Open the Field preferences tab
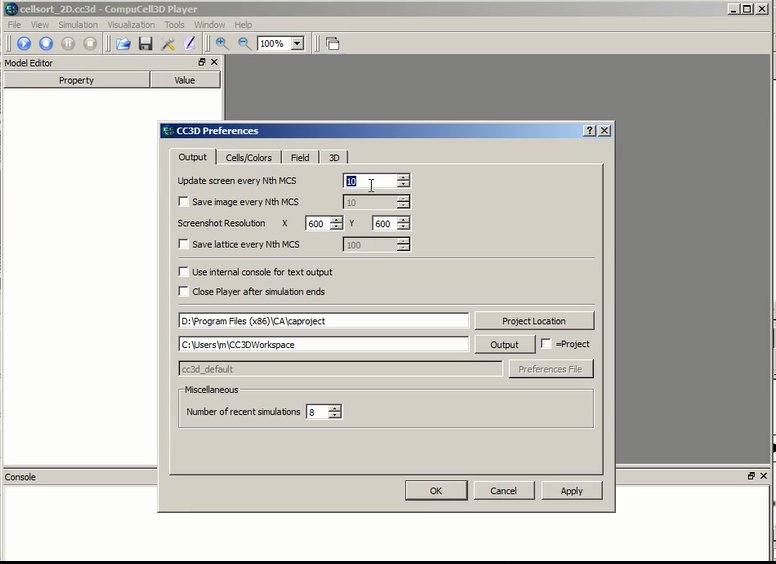This screenshot has width=776, height=564. [300, 157]
